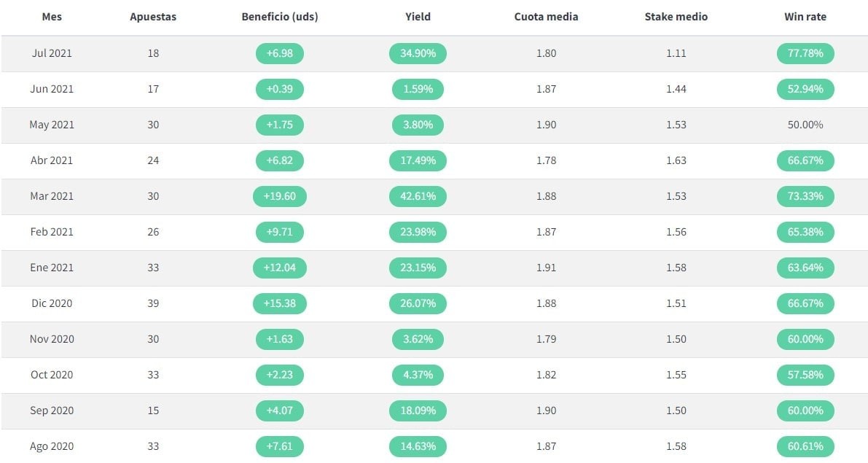The image size is (868, 463).
Task: Click the Win rate column header
Action: click(x=805, y=17)
